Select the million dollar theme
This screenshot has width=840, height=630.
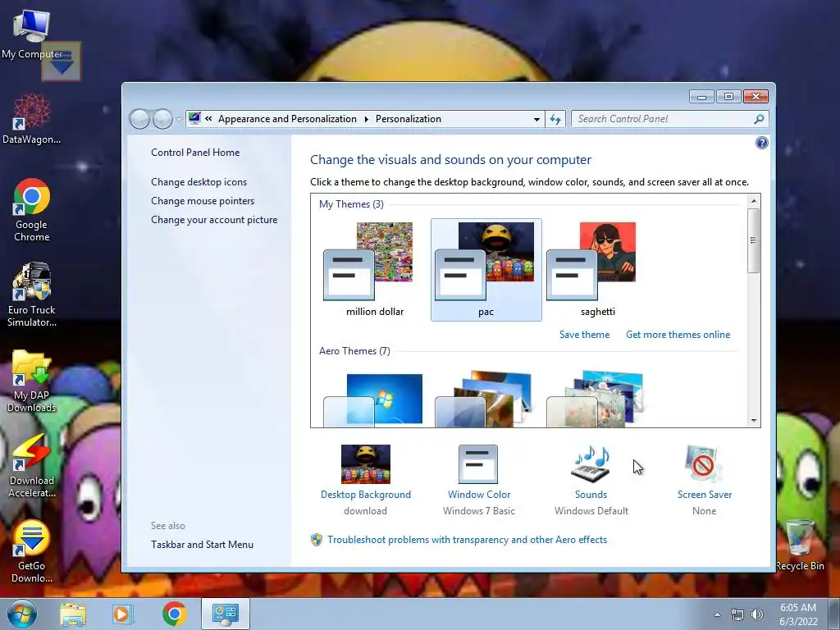(374, 269)
